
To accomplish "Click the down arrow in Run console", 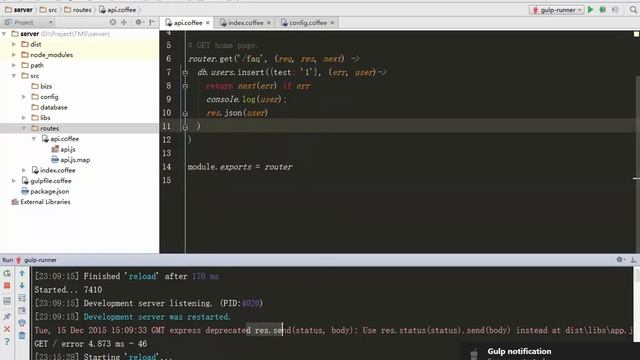I will pos(22,286).
